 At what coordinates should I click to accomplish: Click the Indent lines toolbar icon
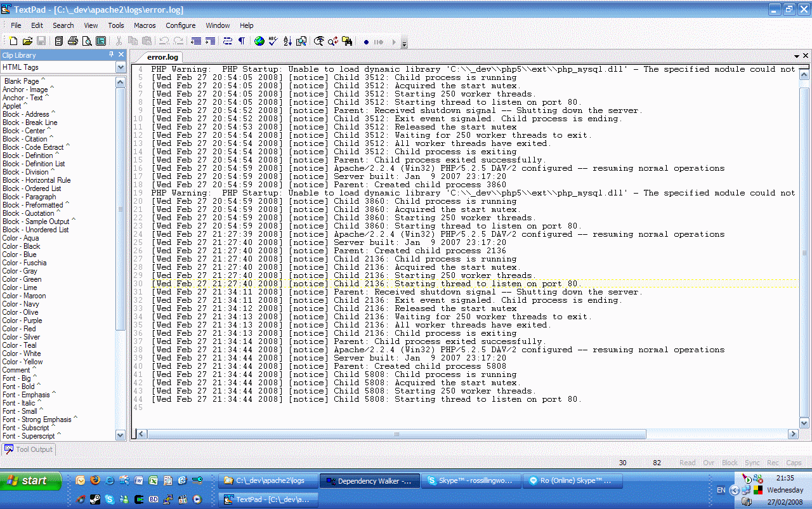(x=210, y=41)
